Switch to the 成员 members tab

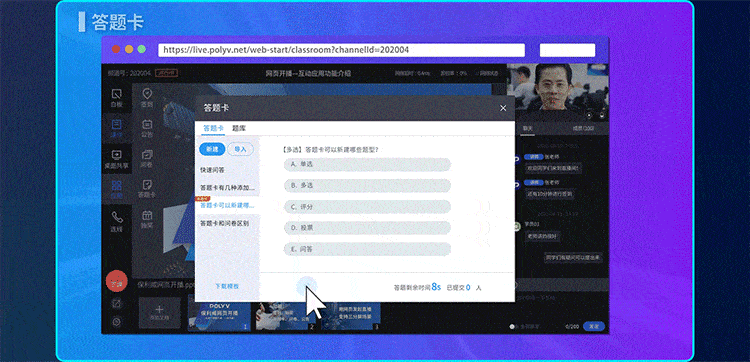coord(583,128)
